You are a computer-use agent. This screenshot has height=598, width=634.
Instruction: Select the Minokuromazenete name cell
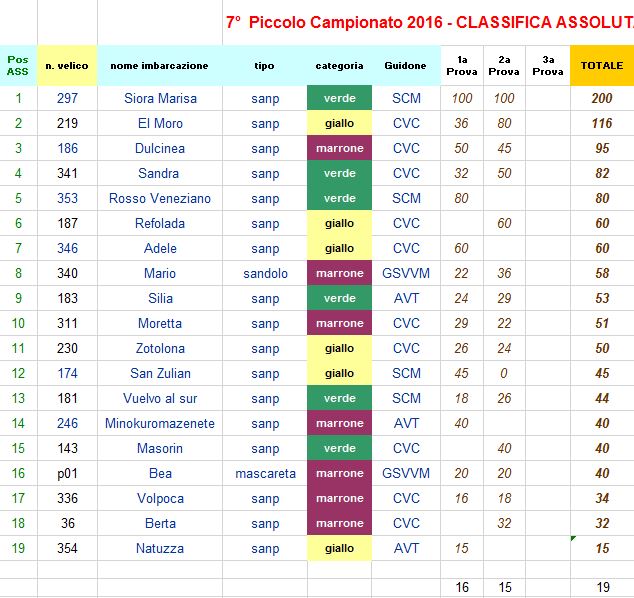pyautogui.click(x=160, y=423)
